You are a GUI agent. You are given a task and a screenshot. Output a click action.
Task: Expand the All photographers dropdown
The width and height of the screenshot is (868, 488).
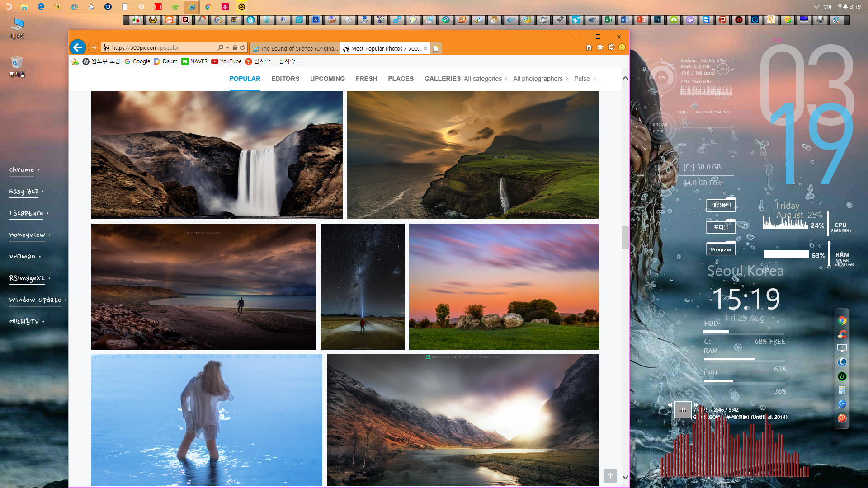coord(541,79)
